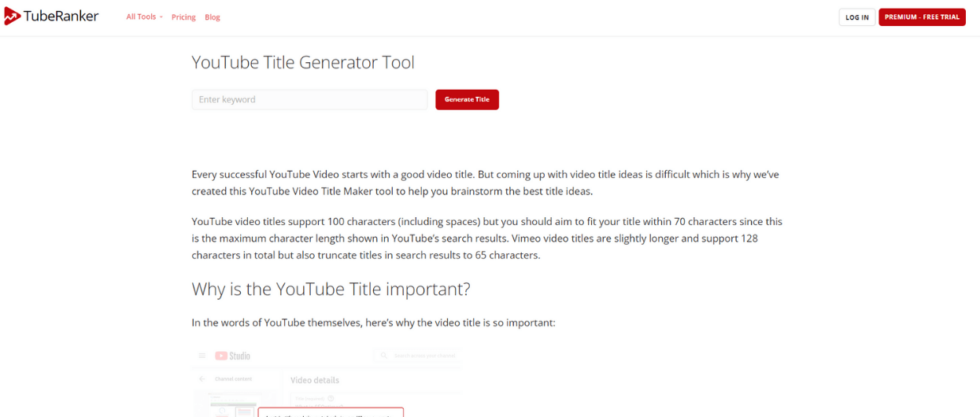Click the paragraph about 100 characters limit
This screenshot has width=980, height=417.
coord(486,238)
